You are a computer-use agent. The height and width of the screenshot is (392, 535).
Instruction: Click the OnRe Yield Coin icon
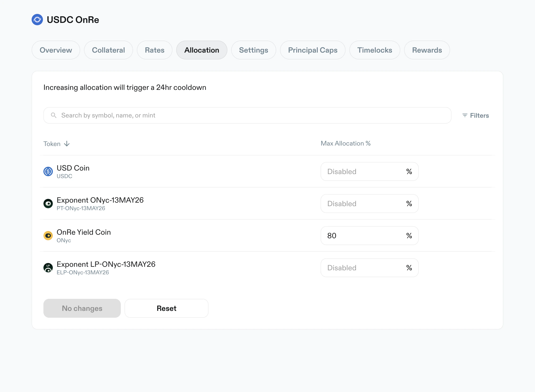(x=48, y=236)
